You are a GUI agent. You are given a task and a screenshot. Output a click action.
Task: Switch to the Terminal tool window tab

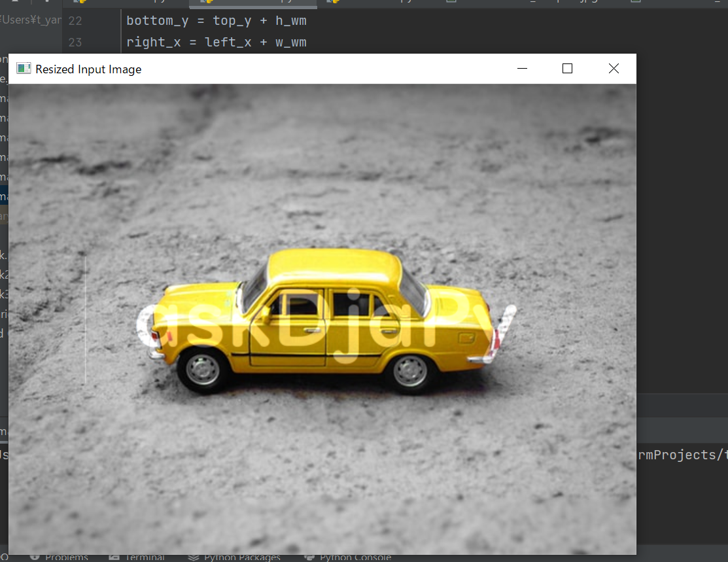point(144,557)
